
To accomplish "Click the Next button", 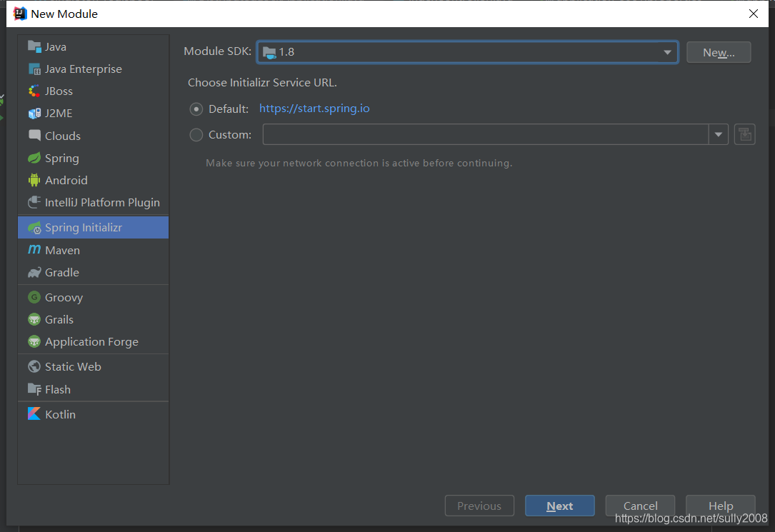I will tap(559, 506).
